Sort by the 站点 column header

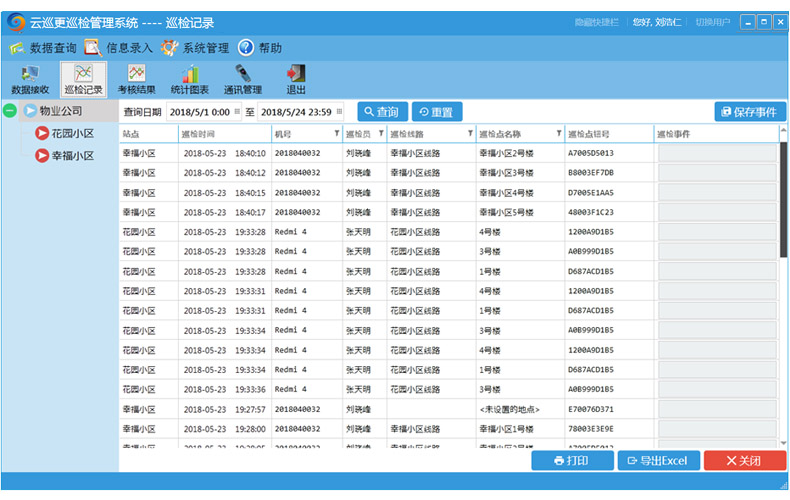coord(149,134)
